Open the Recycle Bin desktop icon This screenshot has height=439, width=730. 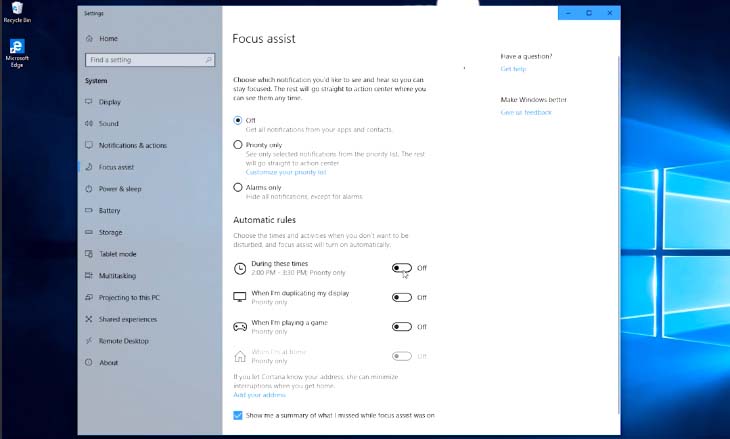coord(17,12)
